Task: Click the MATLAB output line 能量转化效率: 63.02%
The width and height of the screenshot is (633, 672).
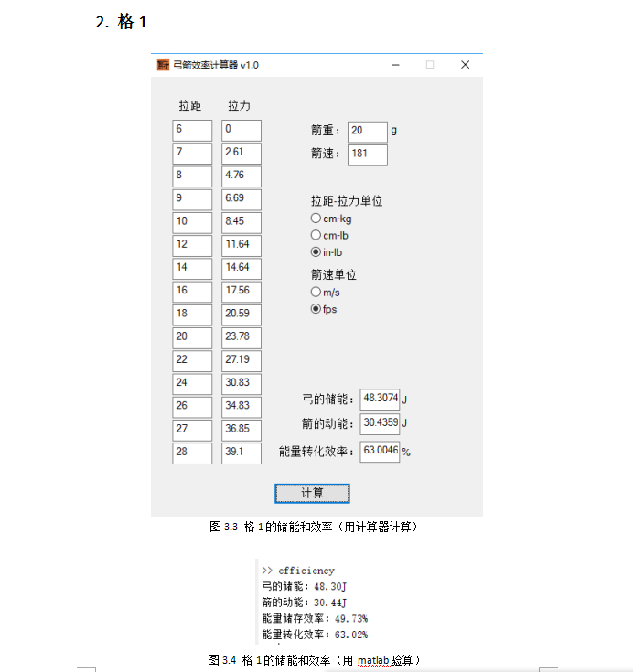Action: (315, 635)
